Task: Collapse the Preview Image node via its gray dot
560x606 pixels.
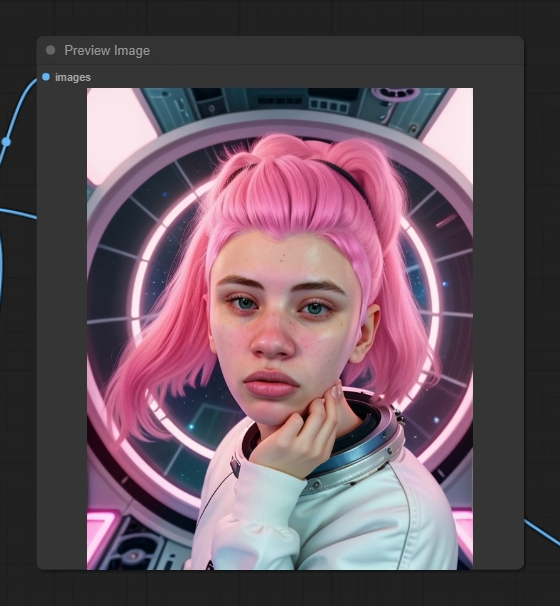Action: coord(50,50)
